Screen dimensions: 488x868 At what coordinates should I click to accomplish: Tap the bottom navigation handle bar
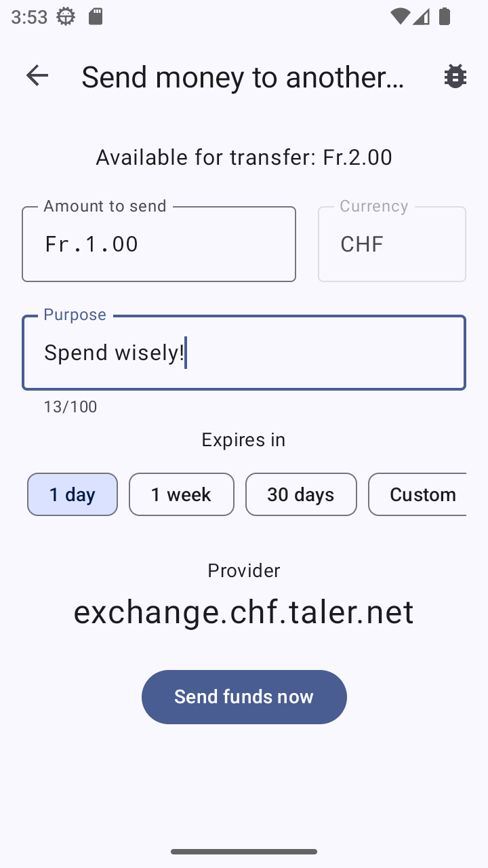coord(244,852)
